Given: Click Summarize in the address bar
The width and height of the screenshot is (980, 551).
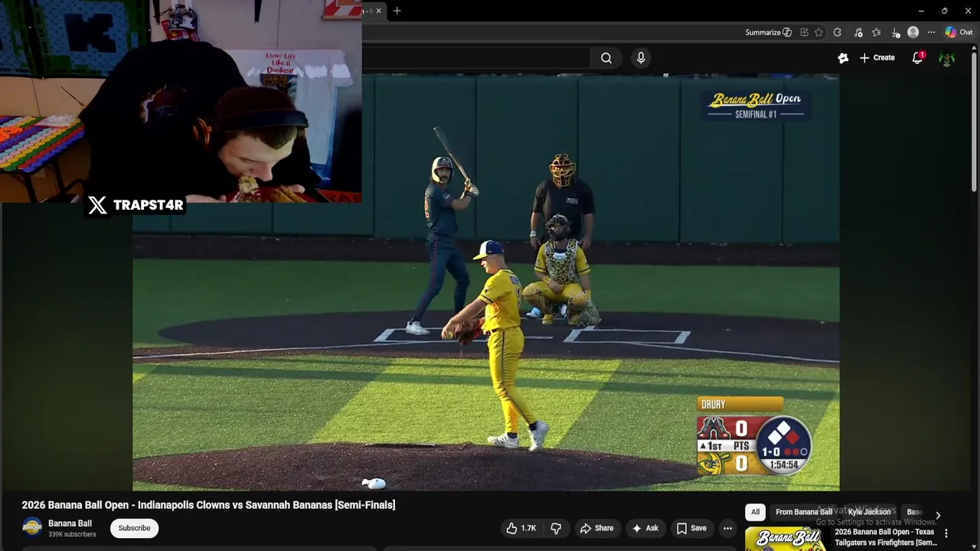Looking at the screenshot, I should 769,32.
